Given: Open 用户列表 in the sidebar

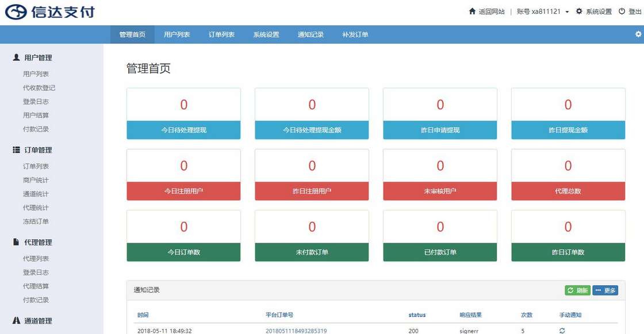Looking at the screenshot, I should [36, 74].
